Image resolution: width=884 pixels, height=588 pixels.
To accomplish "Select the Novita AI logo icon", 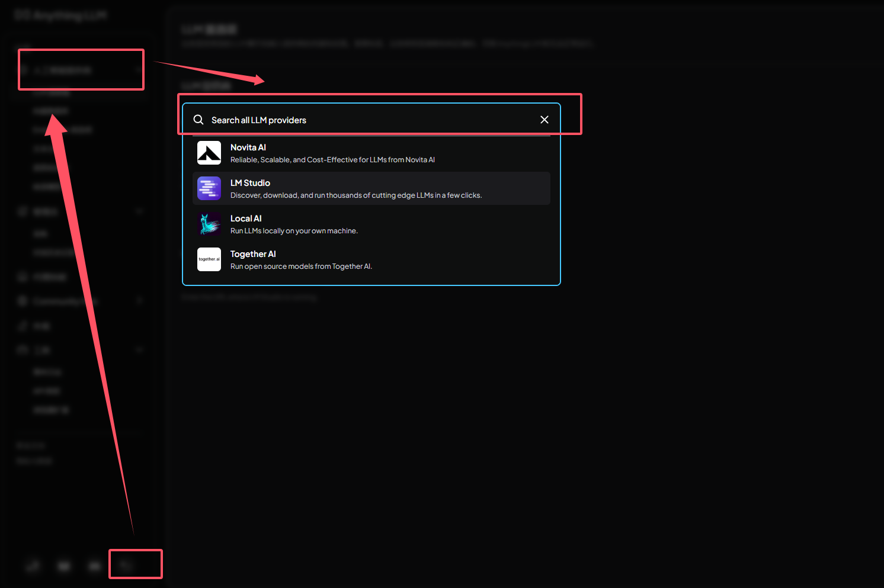I will [x=209, y=153].
